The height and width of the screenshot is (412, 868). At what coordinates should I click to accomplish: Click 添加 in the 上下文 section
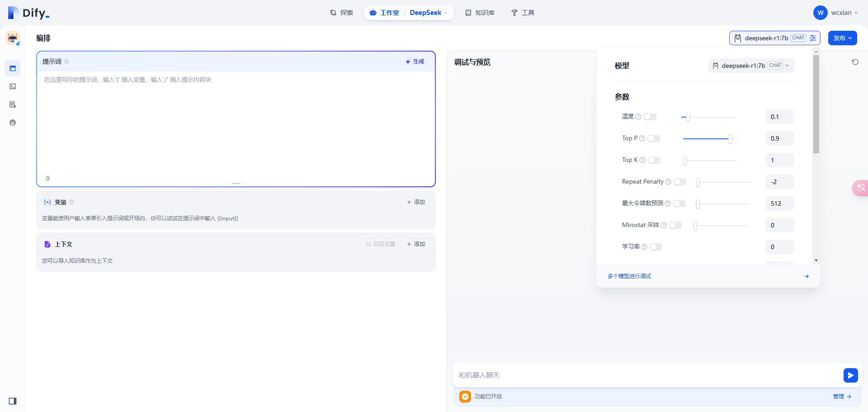416,244
